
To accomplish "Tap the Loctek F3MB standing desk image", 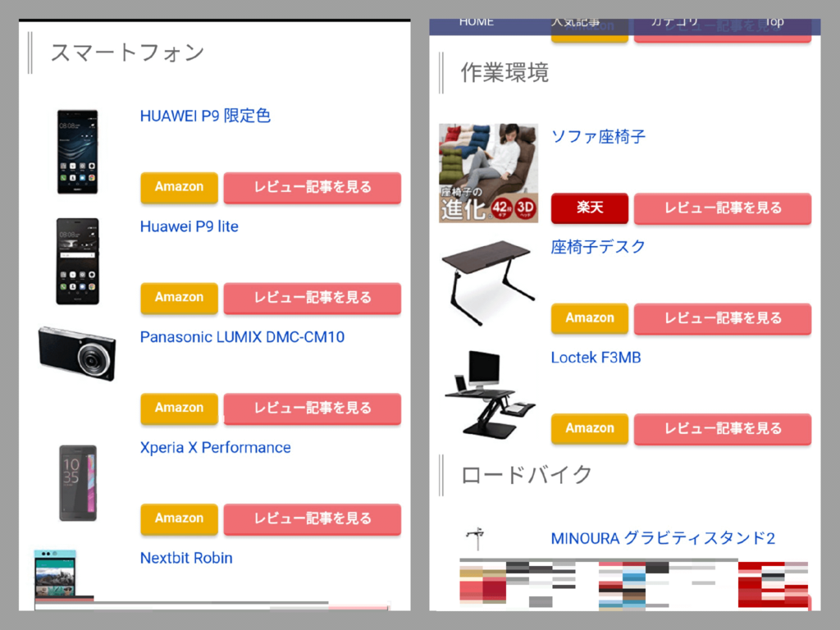I will tap(489, 395).
